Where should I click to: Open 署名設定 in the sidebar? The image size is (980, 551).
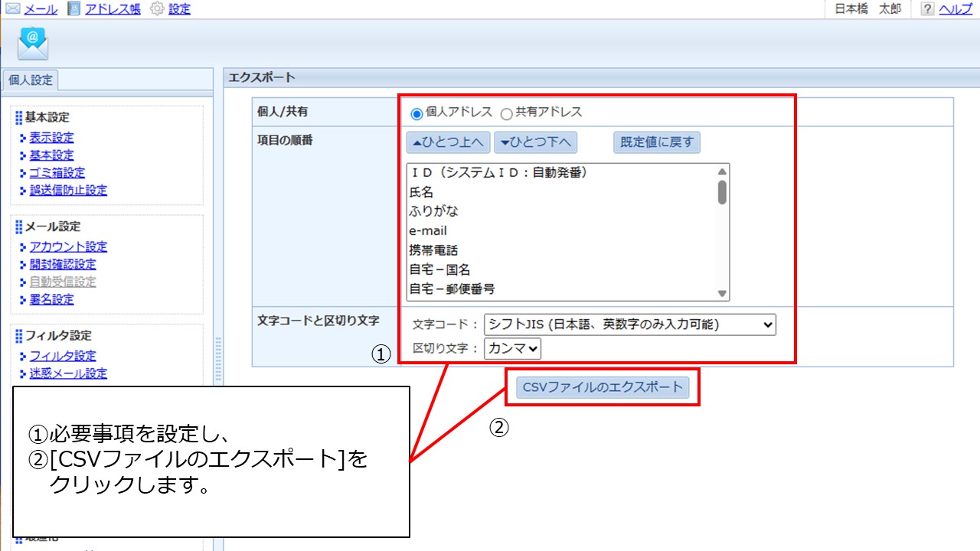tap(52, 299)
